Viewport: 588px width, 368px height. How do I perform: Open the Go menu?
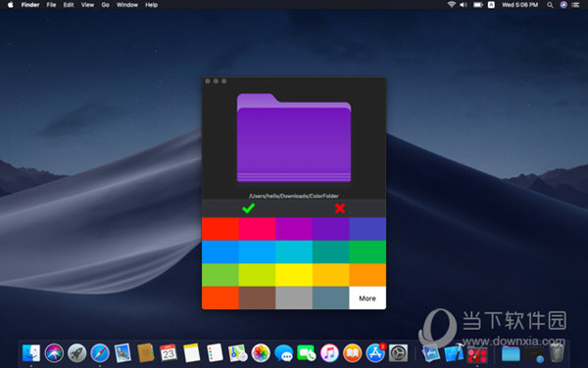[106, 5]
